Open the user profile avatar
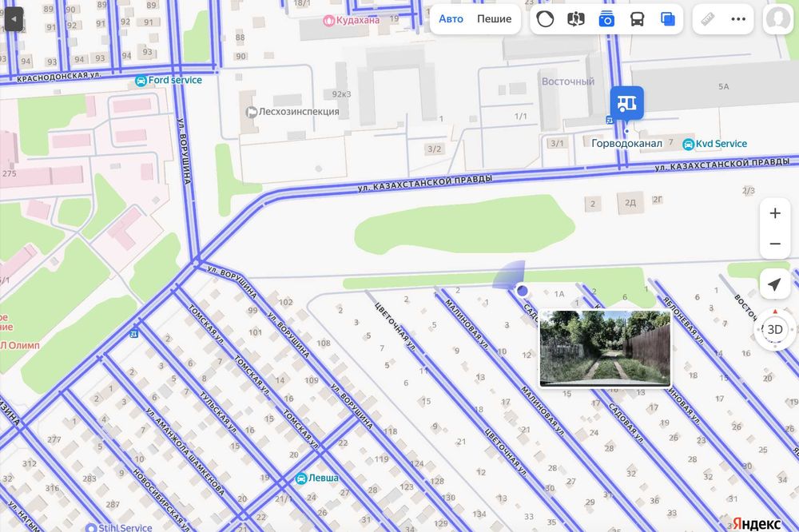Viewport: 799px width, 532px height. [777, 19]
